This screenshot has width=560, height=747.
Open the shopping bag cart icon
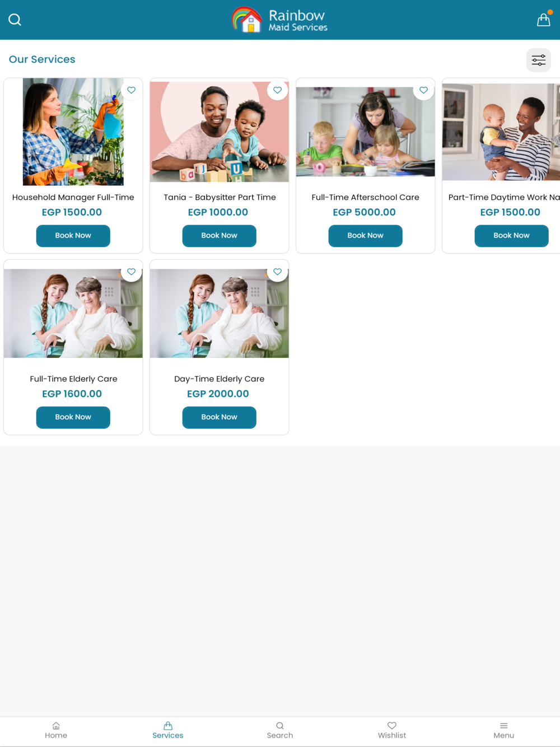click(543, 20)
